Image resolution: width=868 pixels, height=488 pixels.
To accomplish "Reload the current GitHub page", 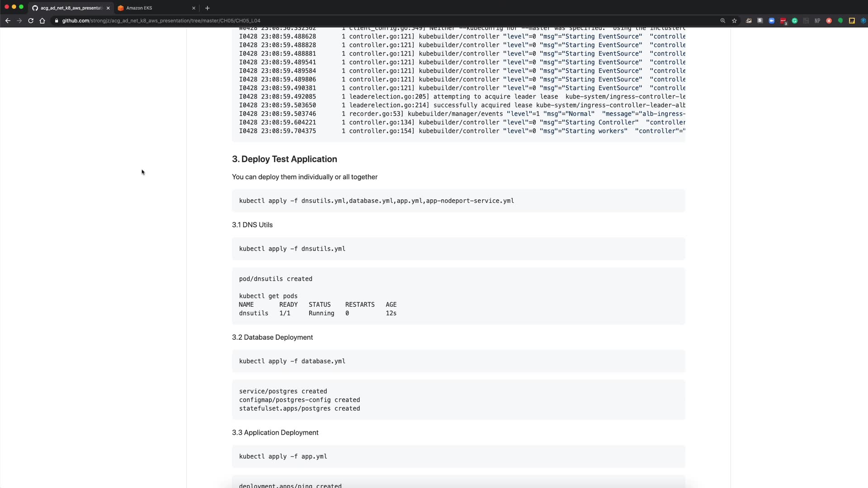I will (x=31, y=21).
